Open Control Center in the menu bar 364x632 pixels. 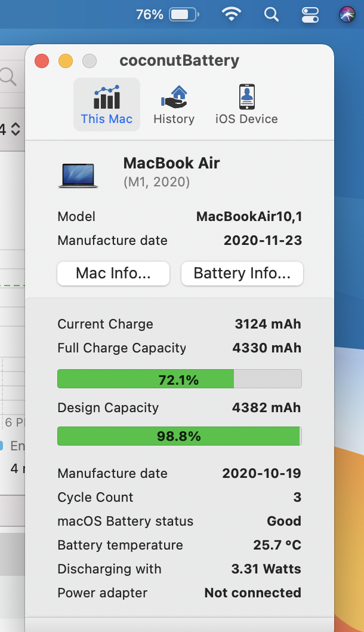tap(310, 14)
